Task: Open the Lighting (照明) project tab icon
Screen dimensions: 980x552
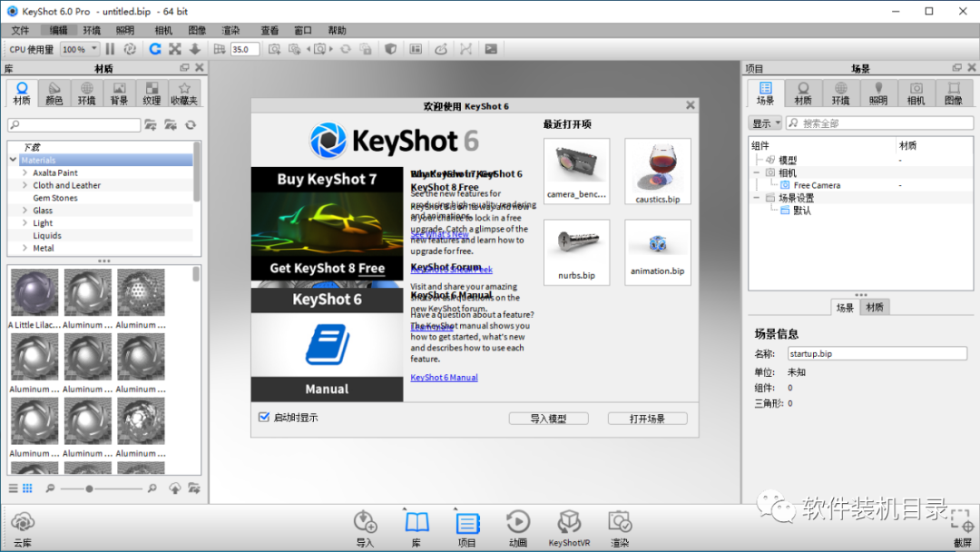Action: pos(878,94)
